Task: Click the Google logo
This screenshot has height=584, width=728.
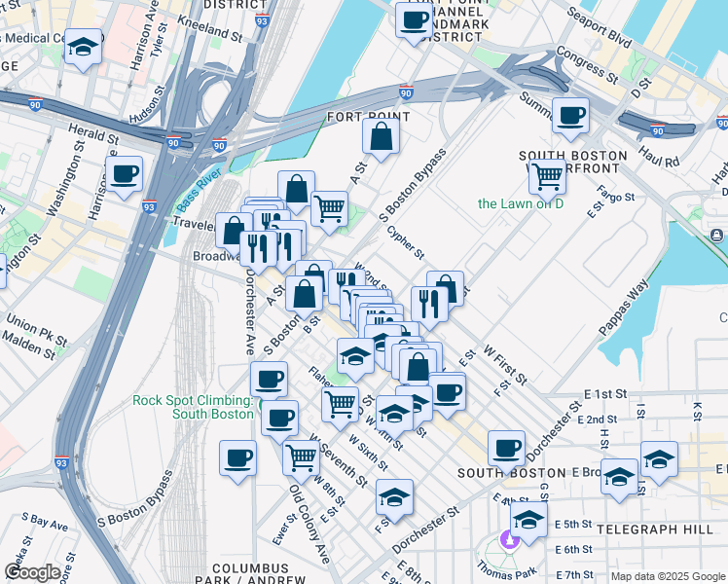Action: pos(32,572)
